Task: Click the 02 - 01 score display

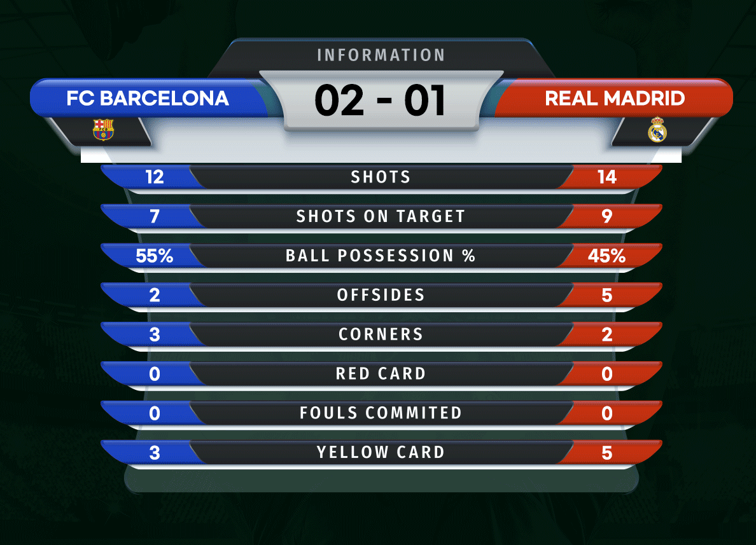Action: click(381, 100)
